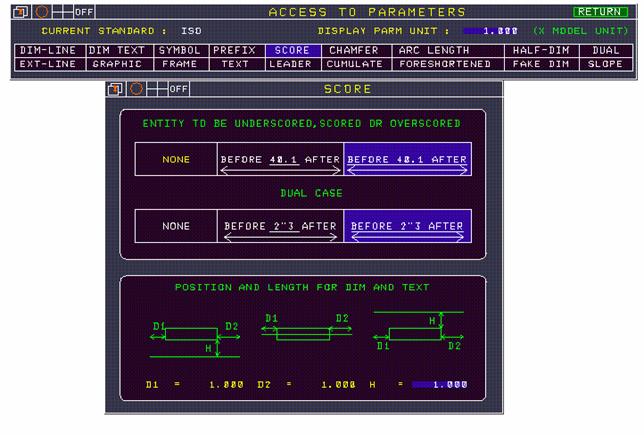The image size is (644, 435).
Task: Click the Display Parm Unit value field
Action: (x=491, y=31)
